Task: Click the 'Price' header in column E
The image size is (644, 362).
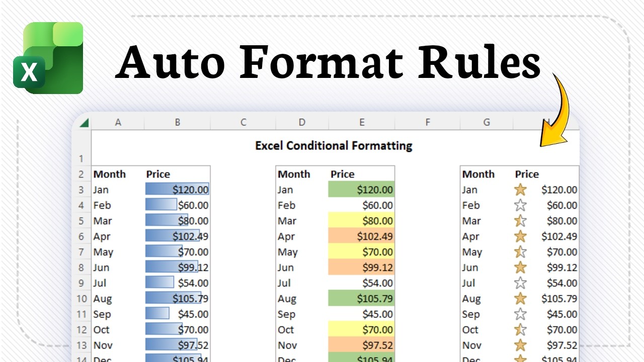Action: (x=343, y=174)
